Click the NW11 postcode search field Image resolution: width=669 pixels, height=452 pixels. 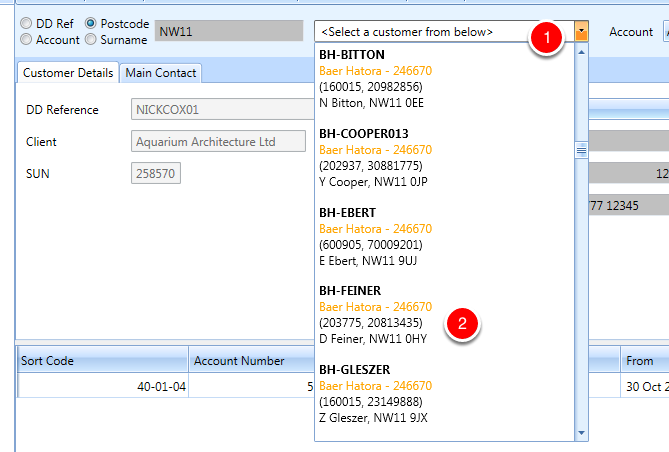tap(229, 31)
